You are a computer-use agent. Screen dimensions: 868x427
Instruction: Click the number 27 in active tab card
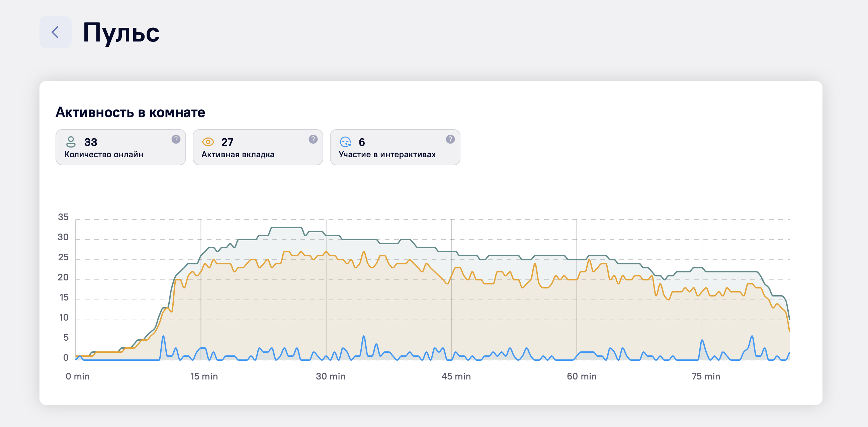pyautogui.click(x=227, y=142)
